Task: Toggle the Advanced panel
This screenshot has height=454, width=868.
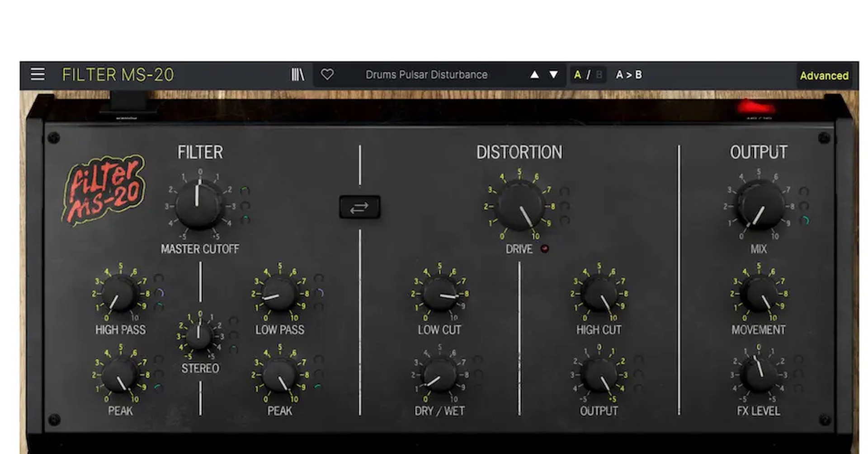Action: coord(824,76)
